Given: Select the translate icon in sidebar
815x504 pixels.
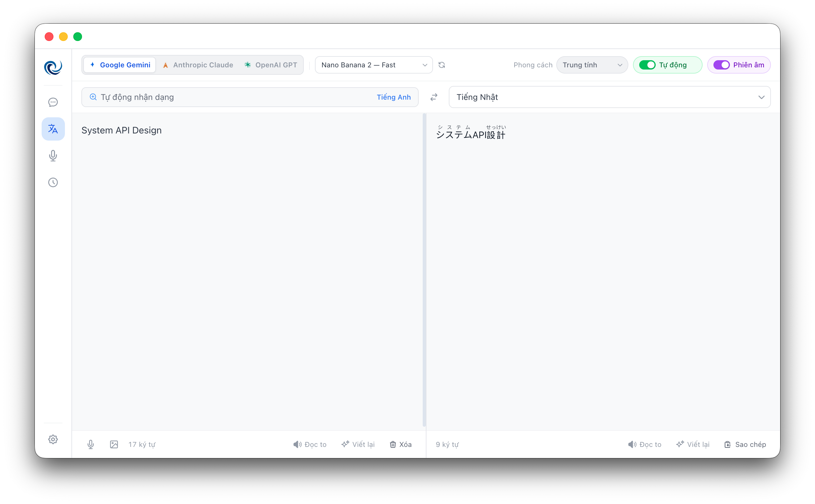Looking at the screenshot, I should (53, 129).
